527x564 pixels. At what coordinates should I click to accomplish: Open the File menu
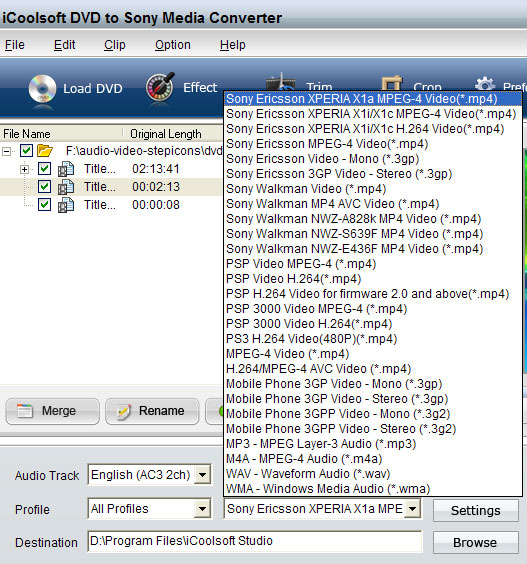(x=15, y=45)
